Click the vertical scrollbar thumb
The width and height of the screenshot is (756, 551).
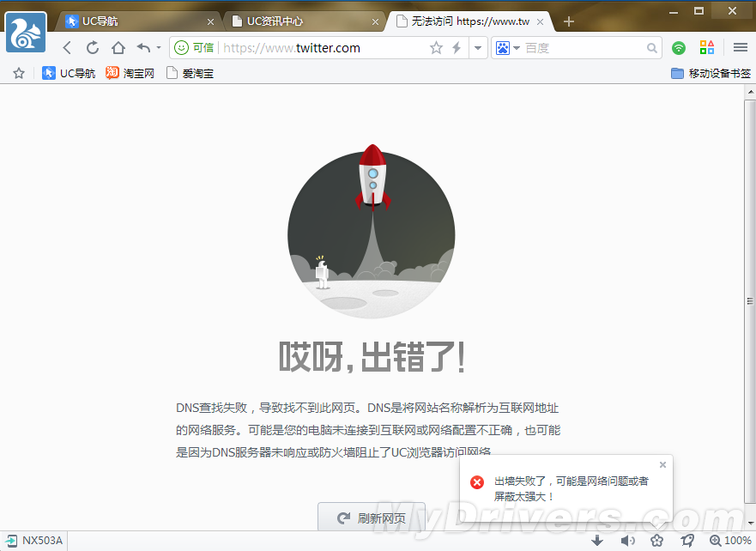[750, 300]
